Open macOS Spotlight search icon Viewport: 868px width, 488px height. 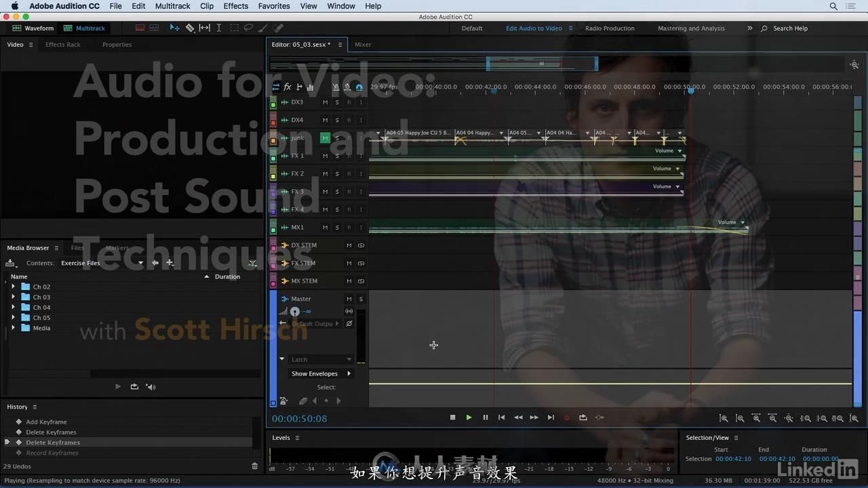coord(833,6)
